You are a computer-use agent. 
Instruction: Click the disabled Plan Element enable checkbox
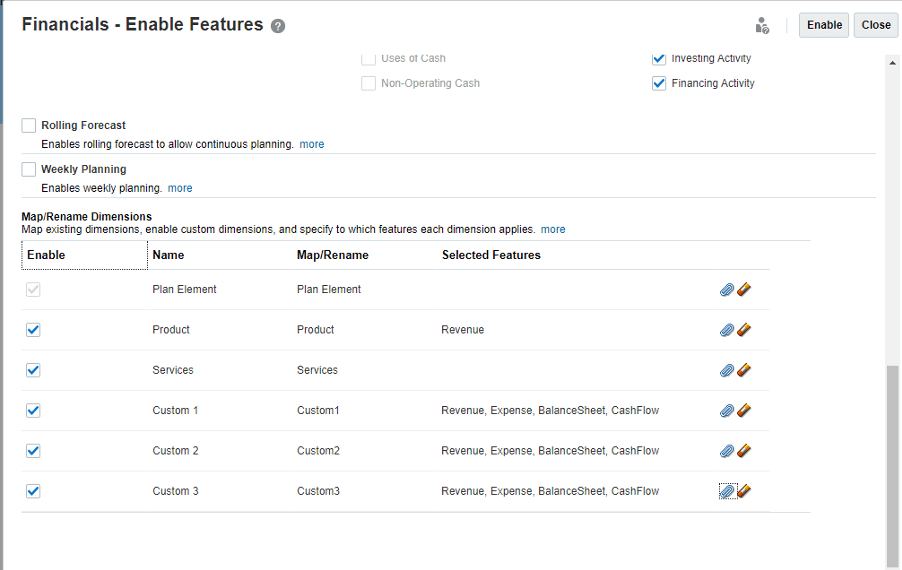[33, 289]
